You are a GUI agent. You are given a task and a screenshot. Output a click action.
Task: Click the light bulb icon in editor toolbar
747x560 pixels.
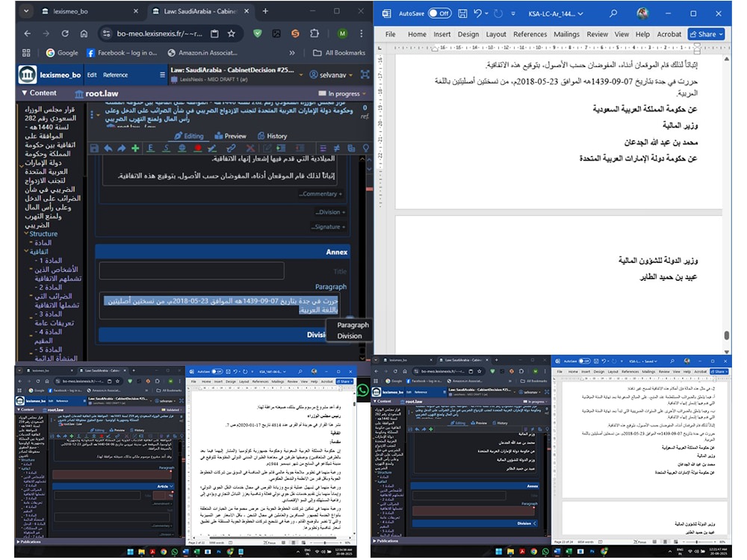tap(366, 149)
